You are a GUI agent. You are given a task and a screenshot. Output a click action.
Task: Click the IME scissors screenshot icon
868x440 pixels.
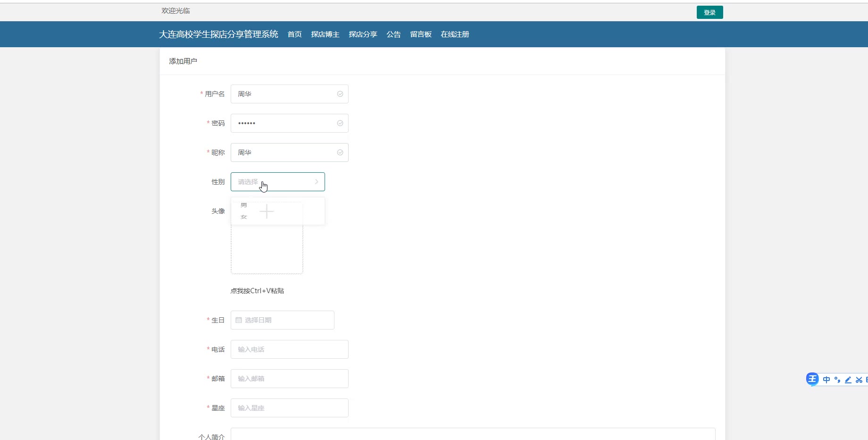point(859,380)
